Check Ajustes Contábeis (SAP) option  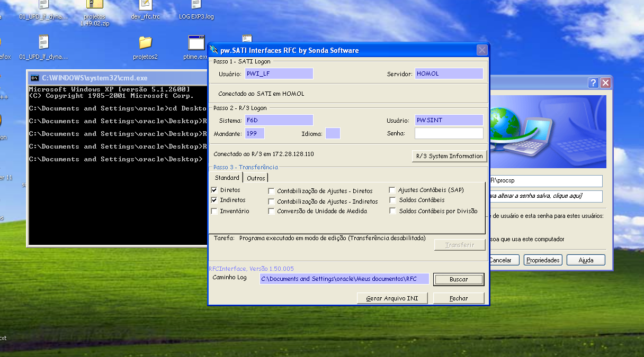pos(392,190)
